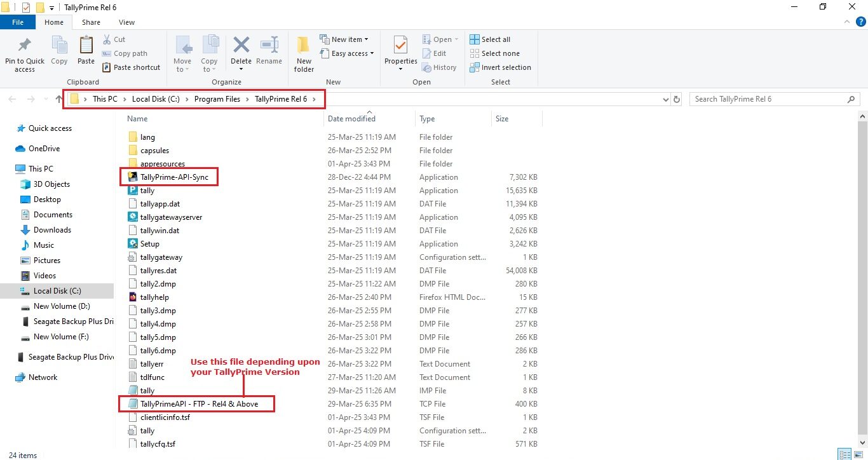Click the Delete X icon
This screenshot has width=868, height=460.
(241, 45)
